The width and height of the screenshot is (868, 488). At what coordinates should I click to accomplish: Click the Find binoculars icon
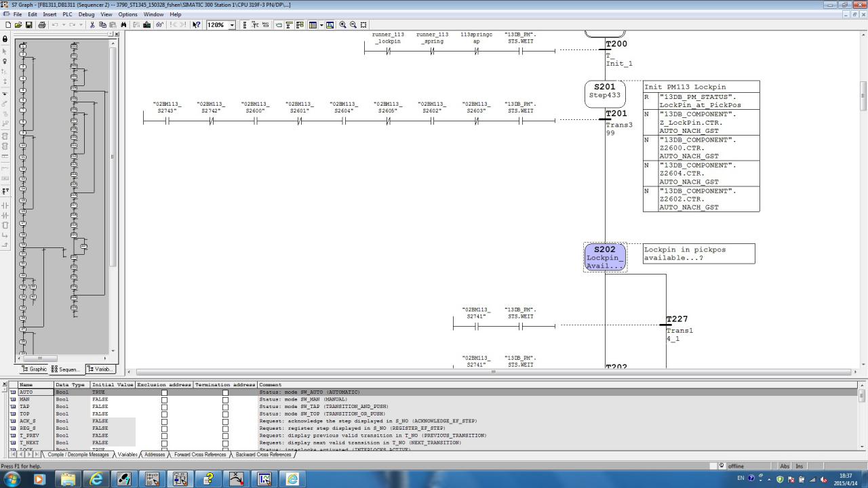[x=123, y=24]
